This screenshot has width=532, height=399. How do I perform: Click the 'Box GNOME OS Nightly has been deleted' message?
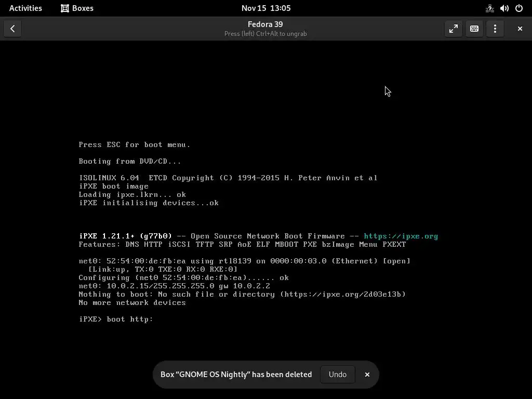(236, 374)
